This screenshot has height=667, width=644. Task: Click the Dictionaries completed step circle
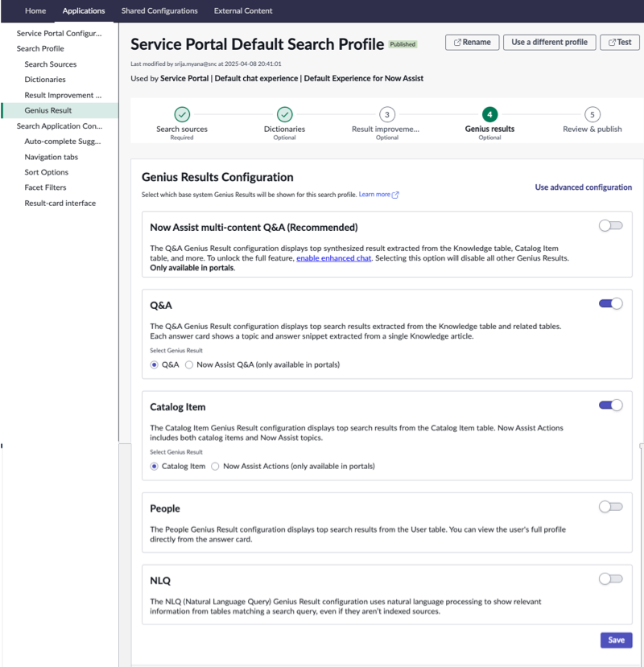click(x=284, y=114)
